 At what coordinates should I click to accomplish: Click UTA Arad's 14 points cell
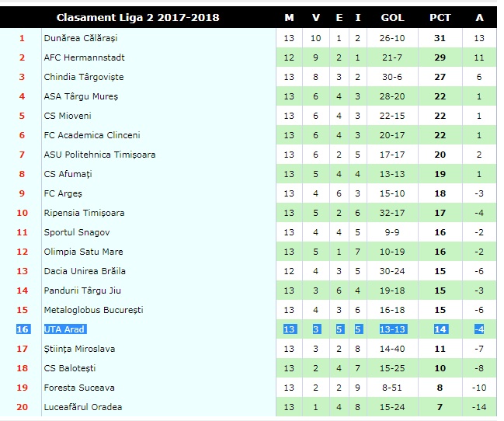click(x=440, y=329)
